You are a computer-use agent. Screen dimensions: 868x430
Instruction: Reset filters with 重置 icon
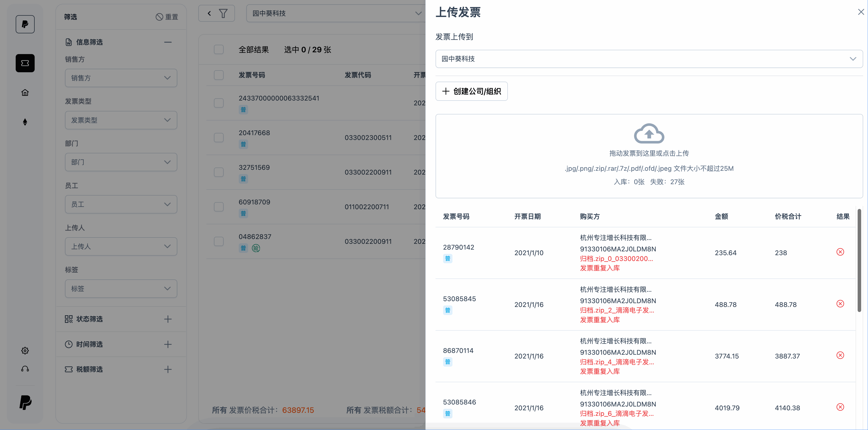(x=167, y=17)
